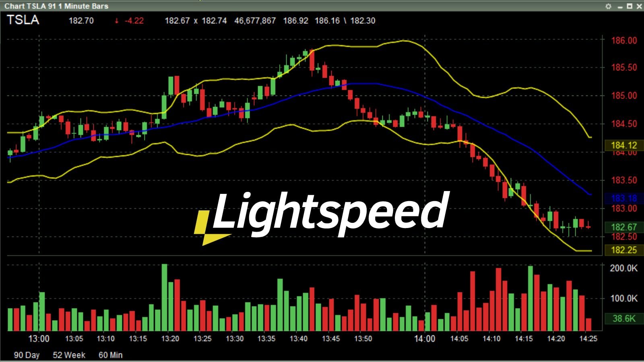This screenshot has height=362, width=644.
Task: Click the 13:00 time axis marker
Action: coord(39,339)
